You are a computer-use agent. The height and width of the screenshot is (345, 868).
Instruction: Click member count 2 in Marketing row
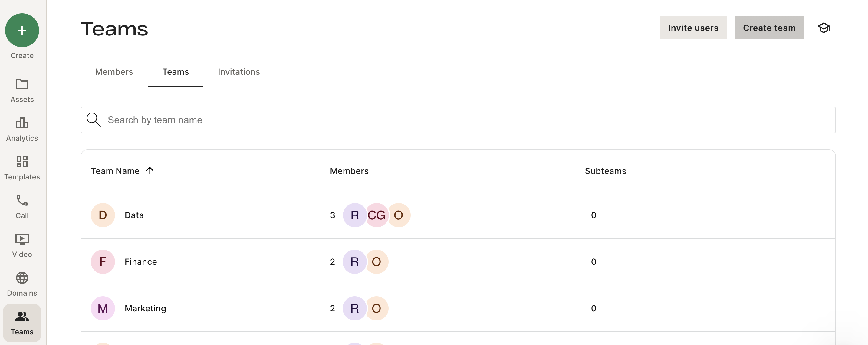[x=333, y=308]
